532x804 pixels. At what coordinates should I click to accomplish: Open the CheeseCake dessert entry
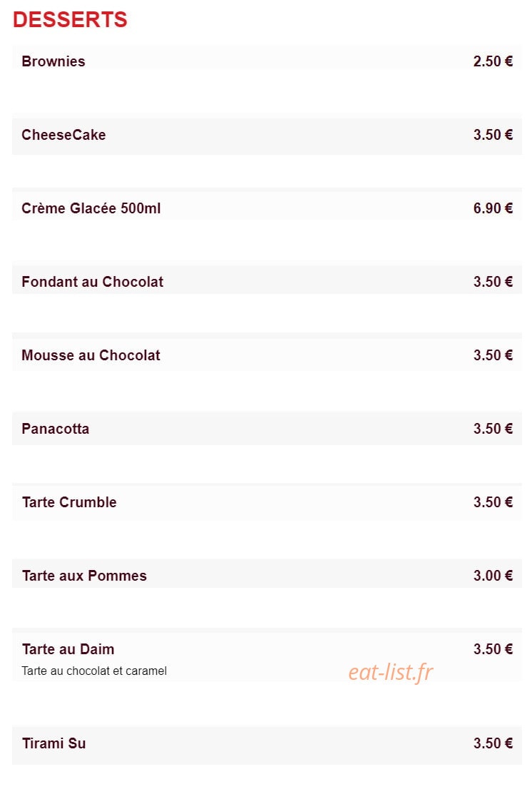click(63, 135)
